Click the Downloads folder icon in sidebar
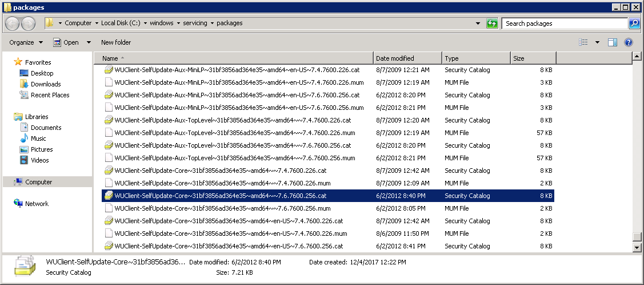The image size is (644, 285). click(24, 84)
